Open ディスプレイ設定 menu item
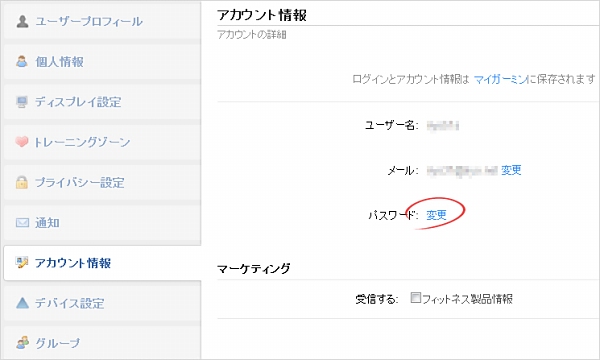 tap(102, 102)
